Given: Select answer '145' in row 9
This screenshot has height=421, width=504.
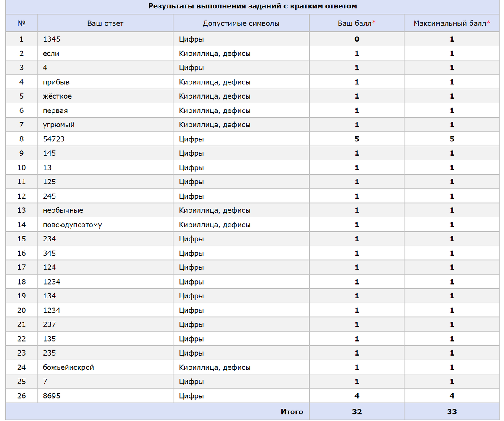Looking at the screenshot, I should (50, 153).
